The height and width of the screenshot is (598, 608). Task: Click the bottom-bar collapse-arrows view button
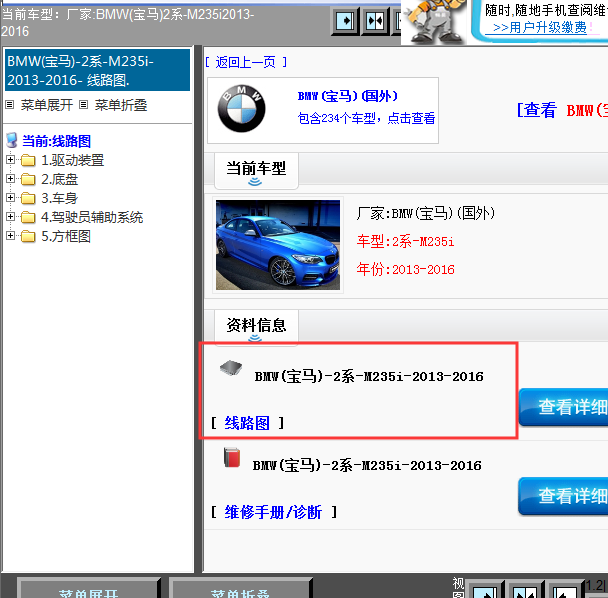(x=524, y=591)
